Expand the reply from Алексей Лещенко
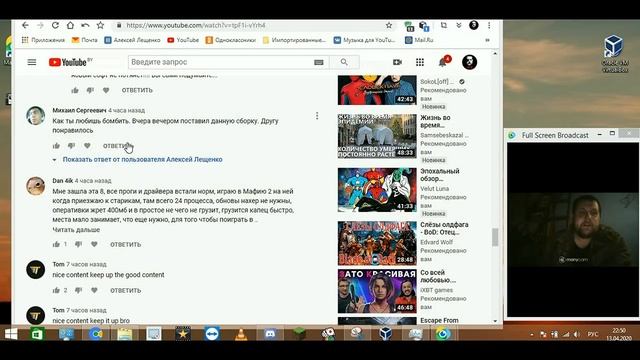 [142, 160]
